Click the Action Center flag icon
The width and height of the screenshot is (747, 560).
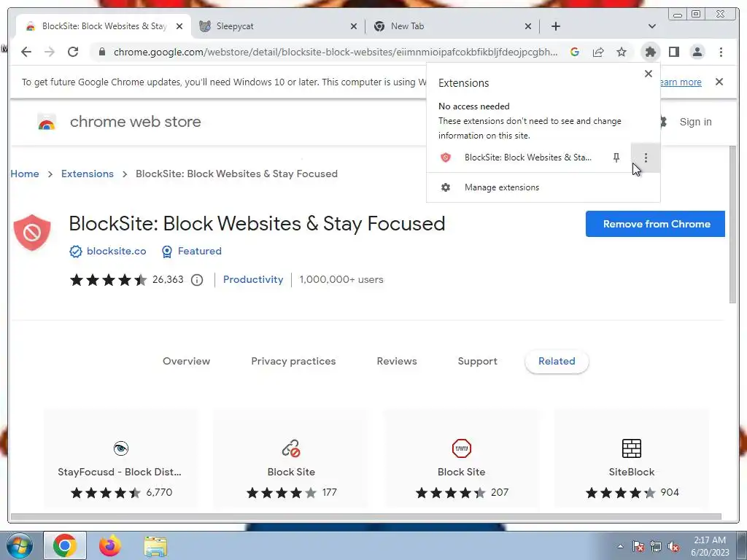[638, 546]
